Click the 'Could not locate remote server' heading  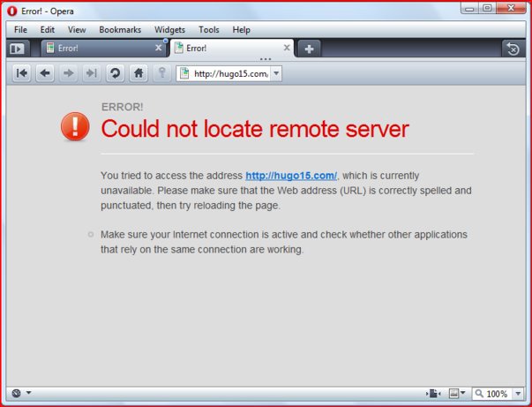pyautogui.click(x=255, y=129)
